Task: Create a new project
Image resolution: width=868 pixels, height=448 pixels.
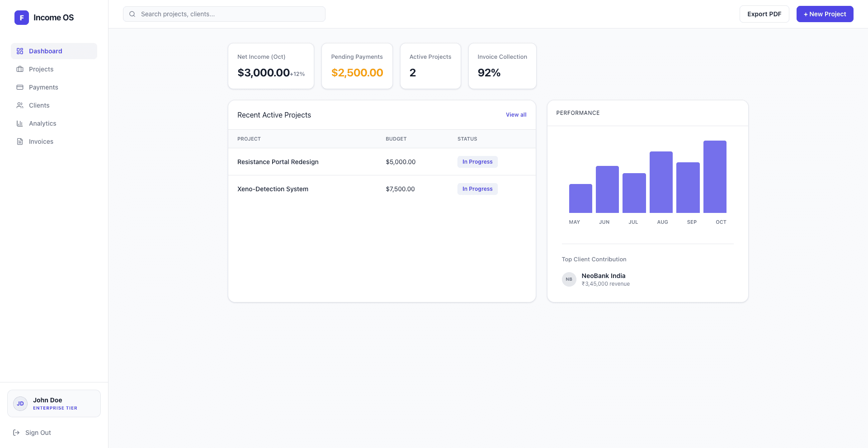Action: tap(825, 14)
